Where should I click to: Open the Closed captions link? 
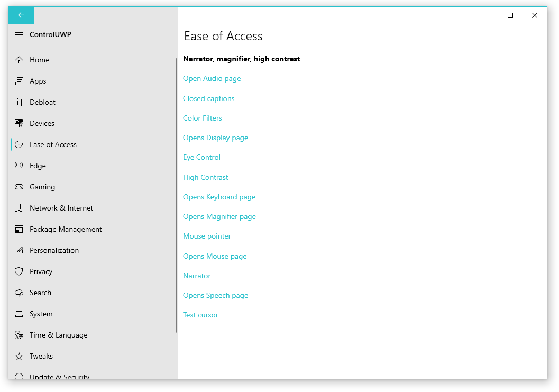pos(208,98)
